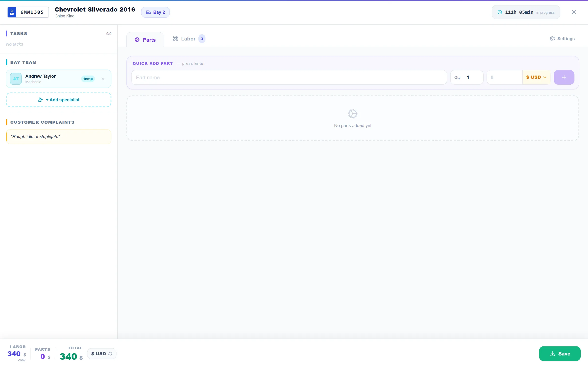Viewport: 588px width, 368px height.
Task: Click the empty-state gear icon
Action: tap(353, 114)
